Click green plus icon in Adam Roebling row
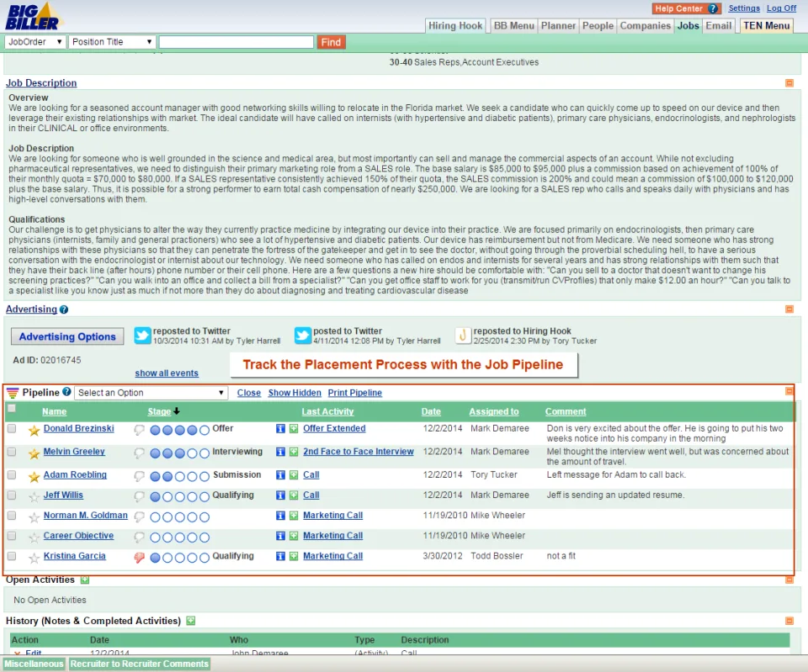 point(294,475)
